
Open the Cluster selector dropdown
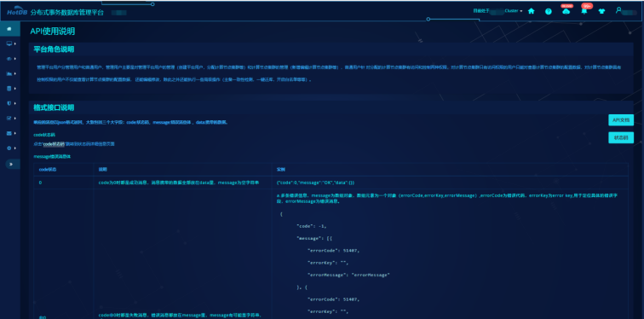click(514, 11)
